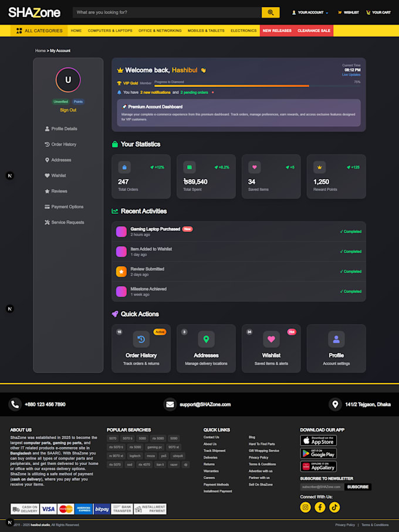The height and width of the screenshot is (532, 399).
Task: Click the Saved Items heart icon
Action: point(255,167)
